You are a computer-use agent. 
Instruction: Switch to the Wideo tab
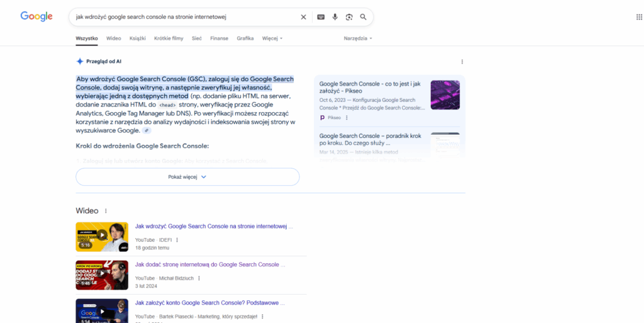tap(114, 38)
